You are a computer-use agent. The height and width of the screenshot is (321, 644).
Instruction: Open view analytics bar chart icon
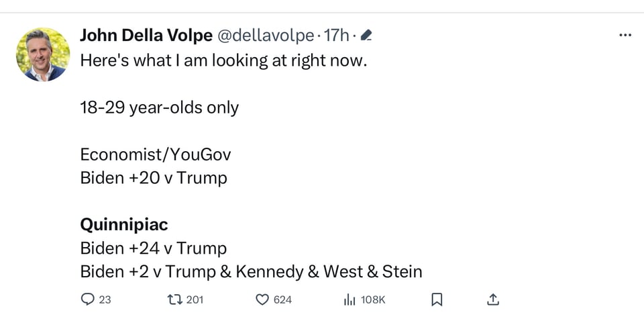[350, 300]
